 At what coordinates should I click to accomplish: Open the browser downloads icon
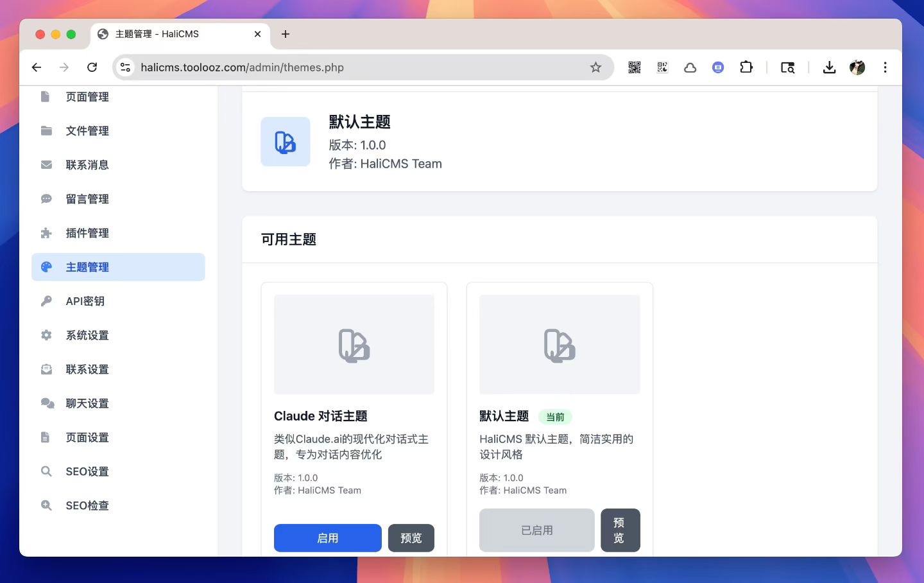pos(829,67)
